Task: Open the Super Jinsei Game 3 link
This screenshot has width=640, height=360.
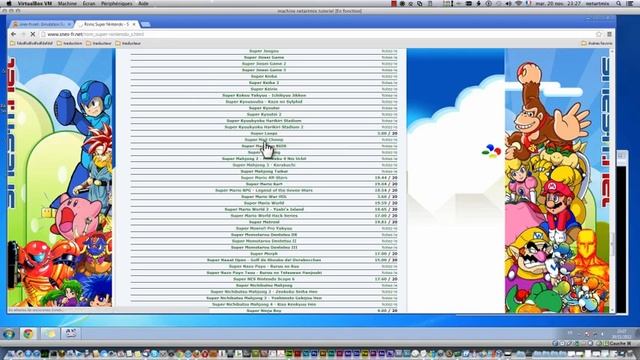Action: coord(264,70)
